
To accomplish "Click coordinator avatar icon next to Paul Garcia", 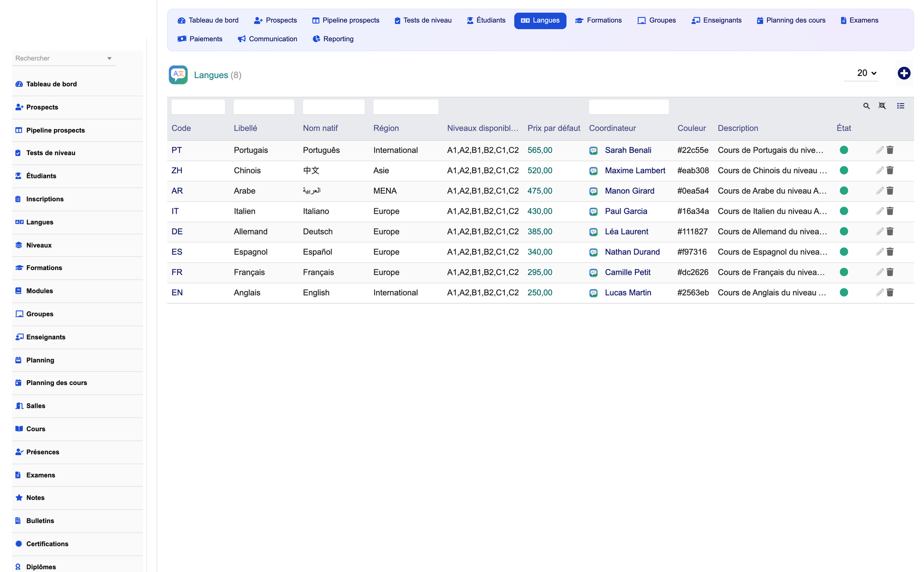I will point(594,212).
